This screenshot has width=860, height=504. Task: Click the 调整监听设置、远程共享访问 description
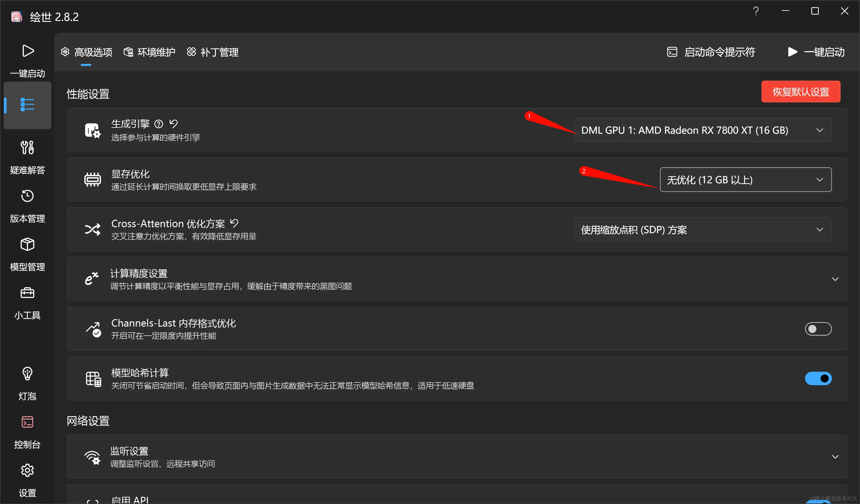coord(162,464)
